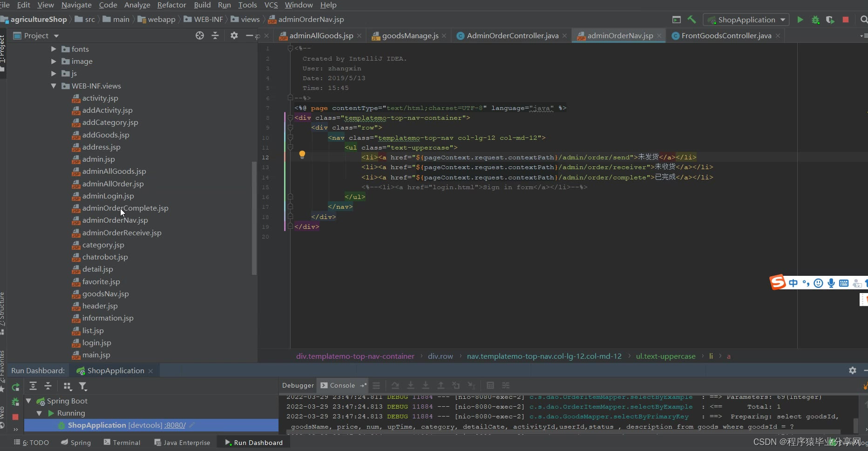Expand all nodes in Run Dashboard
The image size is (868, 451).
click(33, 386)
